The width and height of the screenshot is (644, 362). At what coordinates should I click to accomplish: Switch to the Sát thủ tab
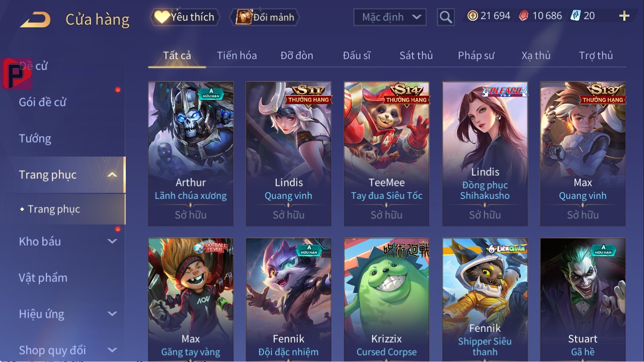416,55
